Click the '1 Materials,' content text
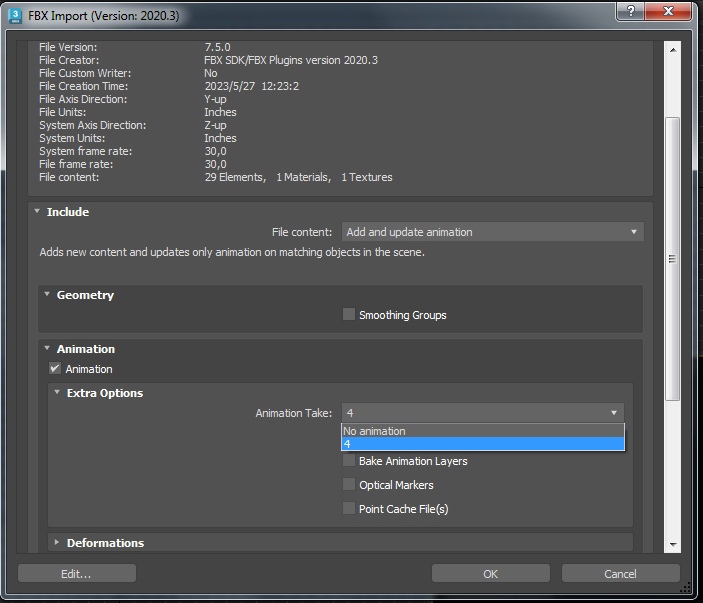703x603 pixels. 304,177
